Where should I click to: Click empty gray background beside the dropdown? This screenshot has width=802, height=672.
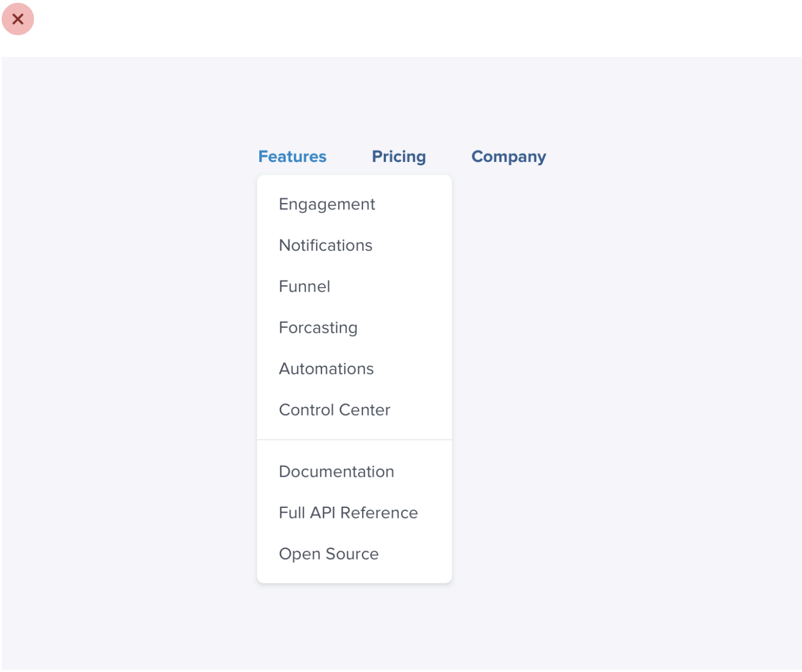tap(612, 362)
